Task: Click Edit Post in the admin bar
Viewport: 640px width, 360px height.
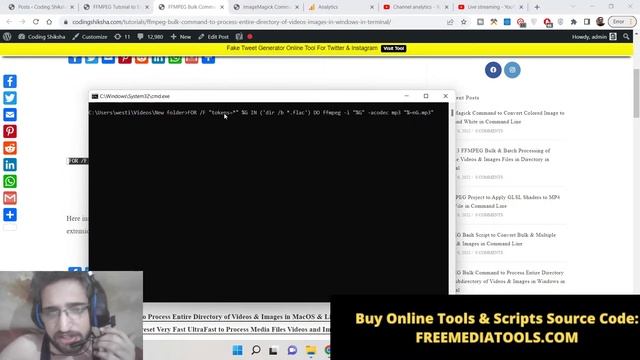Action: (x=213, y=37)
